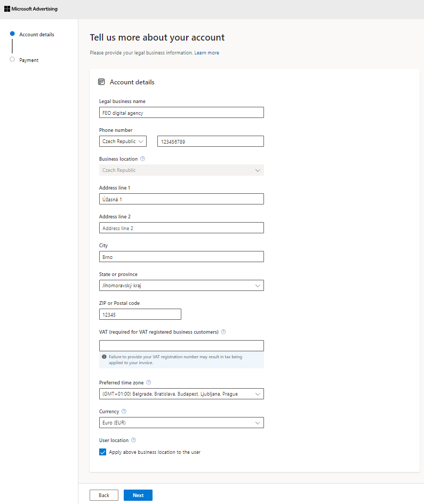The image size is (424, 504).
Task: Expand the State or province dropdown
Action: (x=181, y=286)
